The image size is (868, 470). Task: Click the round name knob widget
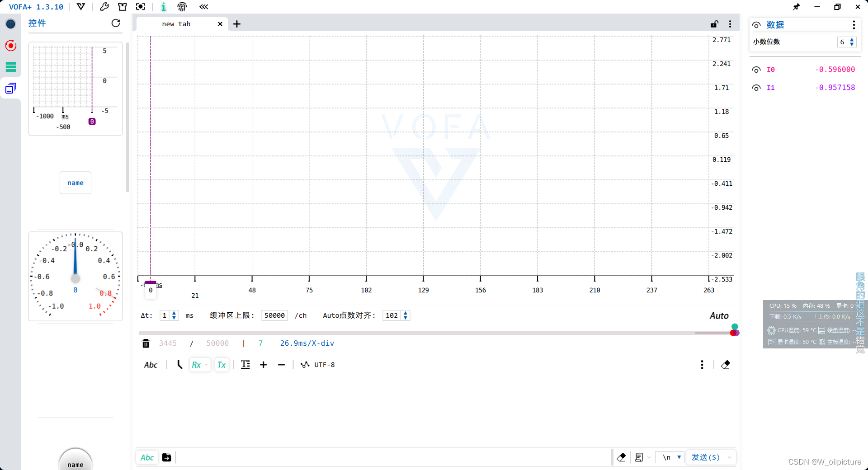click(75, 459)
